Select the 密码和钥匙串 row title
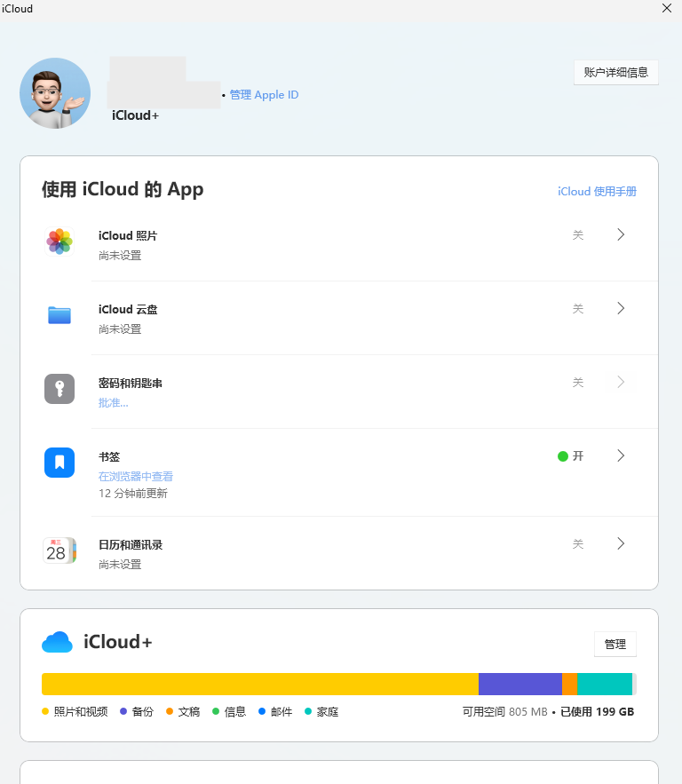Image resolution: width=682 pixels, height=784 pixels. click(x=131, y=384)
